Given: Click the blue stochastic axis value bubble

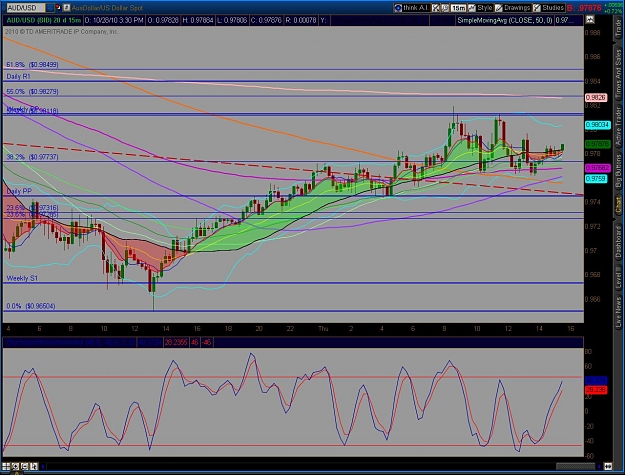Looking at the screenshot, I should [x=596, y=381].
